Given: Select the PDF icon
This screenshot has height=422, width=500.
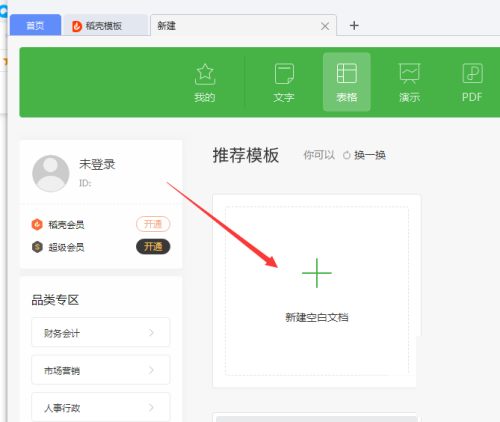Looking at the screenshot, I should (472, 73).
